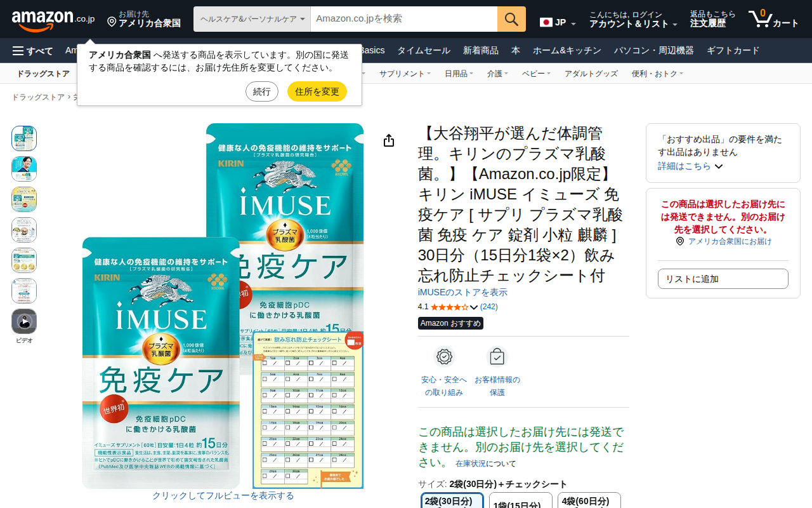Open ギフトカード navigation item
Screen dimensions: 812x508
coord(733,51)
